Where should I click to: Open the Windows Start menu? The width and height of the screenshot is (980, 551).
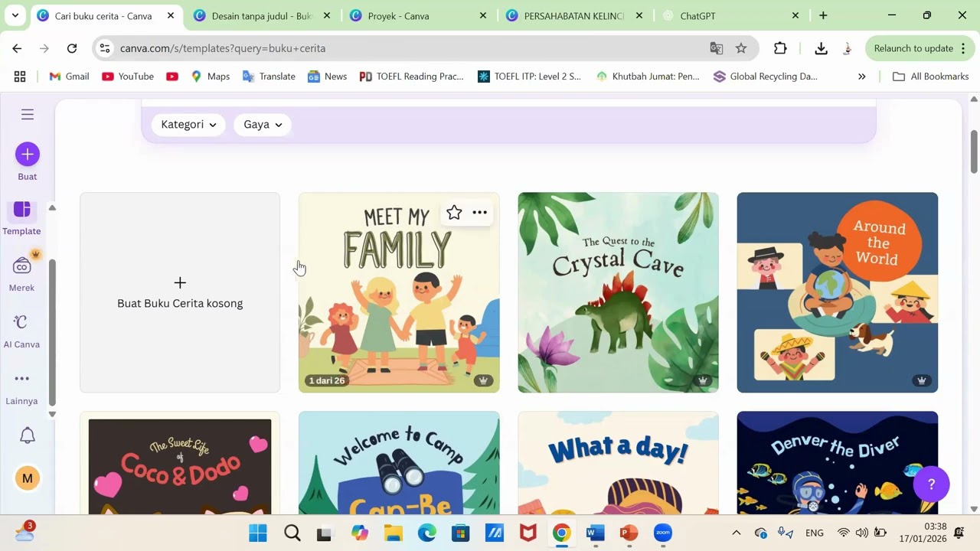point(258,533)
